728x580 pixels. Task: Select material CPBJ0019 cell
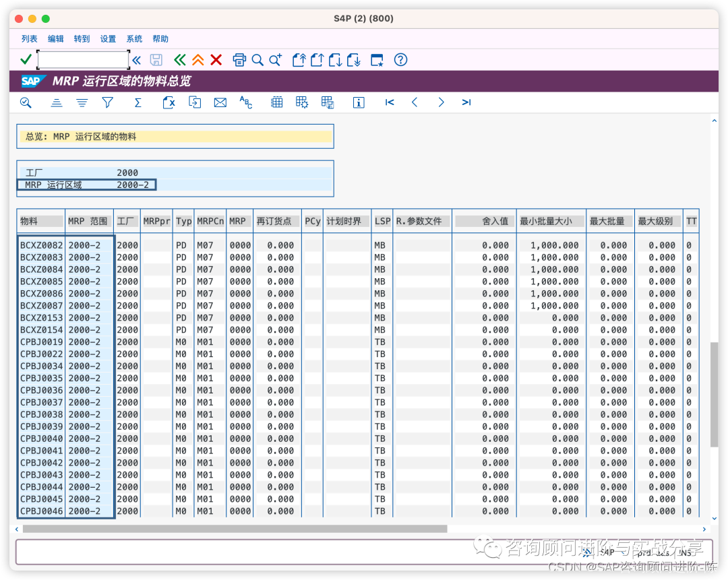coord(41,342)
